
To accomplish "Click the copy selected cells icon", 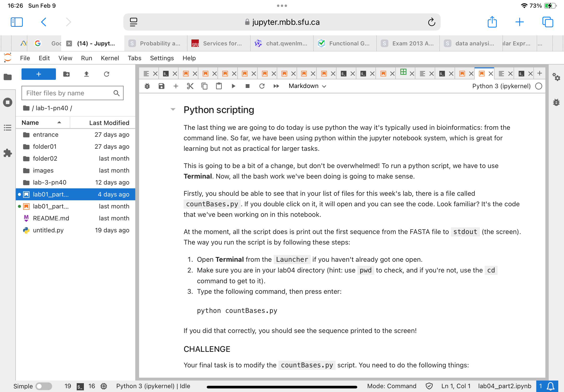I will point(204,86).
